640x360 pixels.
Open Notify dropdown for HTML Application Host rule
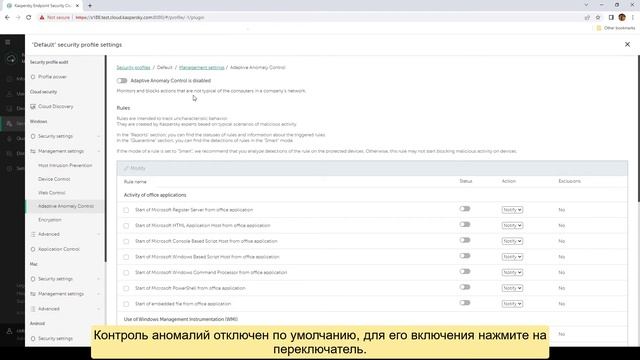tap(512, 225)
